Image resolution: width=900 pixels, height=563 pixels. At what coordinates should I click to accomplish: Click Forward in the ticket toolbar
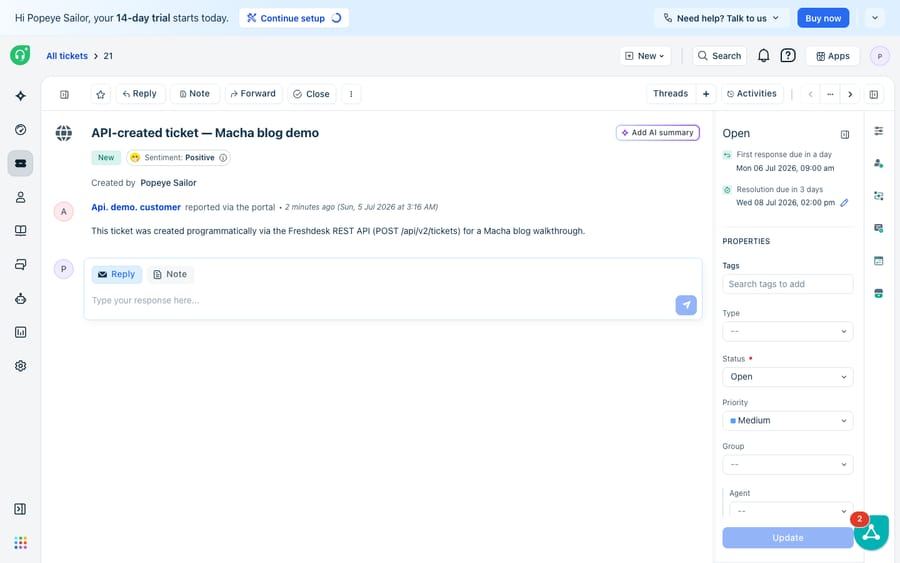[x=253, y=94]
